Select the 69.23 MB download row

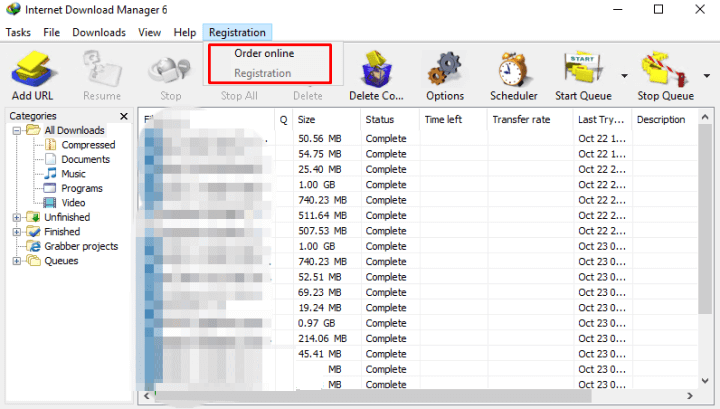[418, 292]
